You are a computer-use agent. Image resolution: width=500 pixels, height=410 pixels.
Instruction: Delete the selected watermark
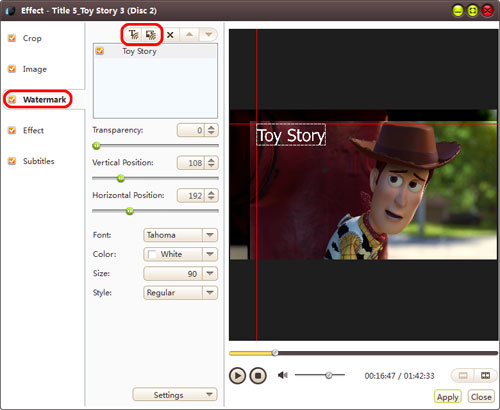point(170,35)
